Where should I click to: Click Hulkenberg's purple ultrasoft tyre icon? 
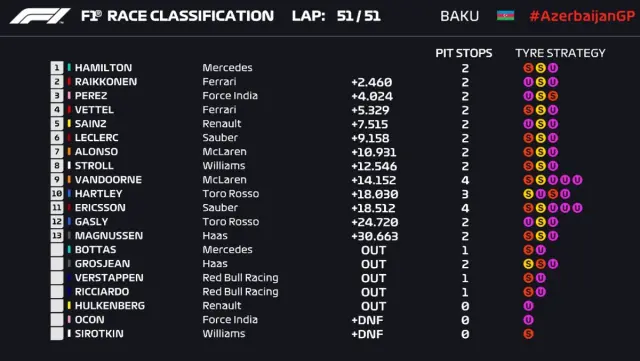click(528, 306)
